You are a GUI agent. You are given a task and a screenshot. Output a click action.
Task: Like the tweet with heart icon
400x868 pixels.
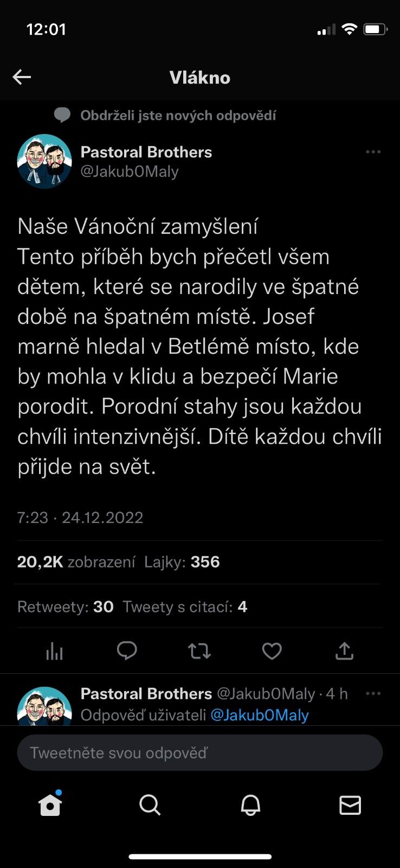coord(272,650)
